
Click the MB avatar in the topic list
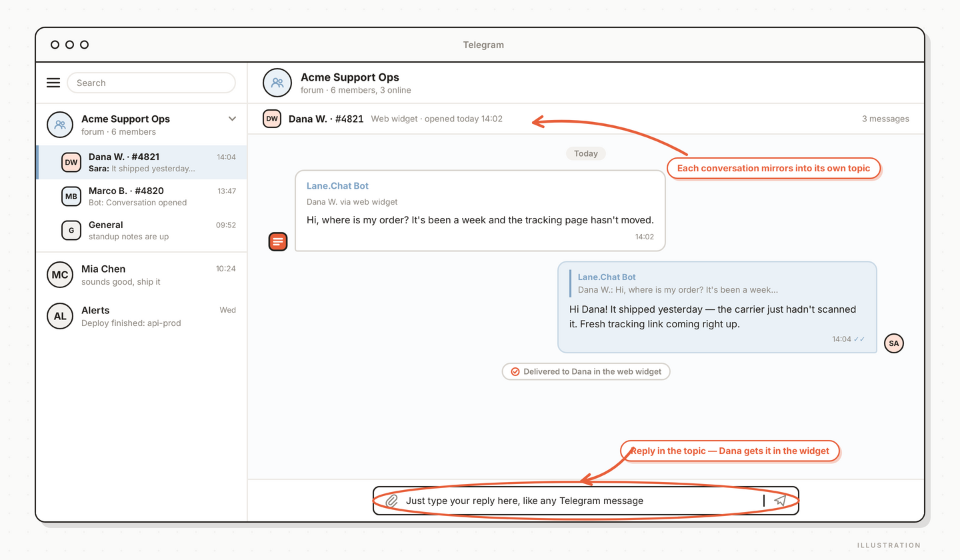(71, 196)
